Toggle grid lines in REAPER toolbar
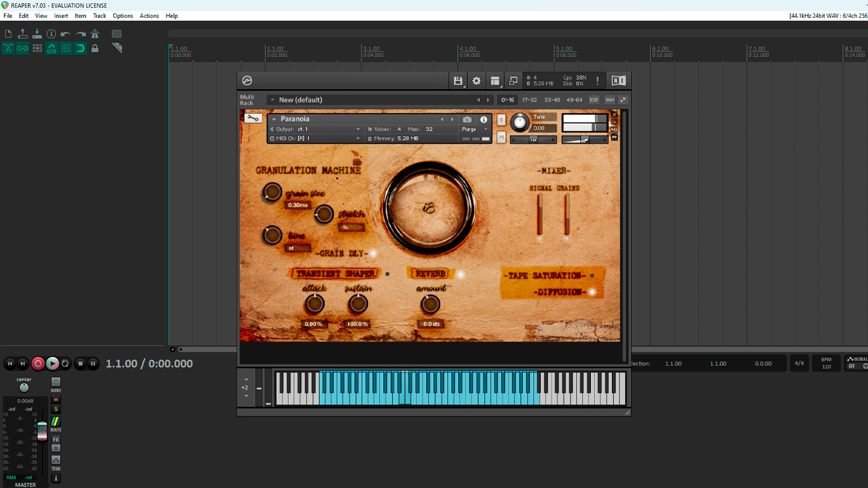Viewport: 868px width, 488px height. click(x=66, y=48)
